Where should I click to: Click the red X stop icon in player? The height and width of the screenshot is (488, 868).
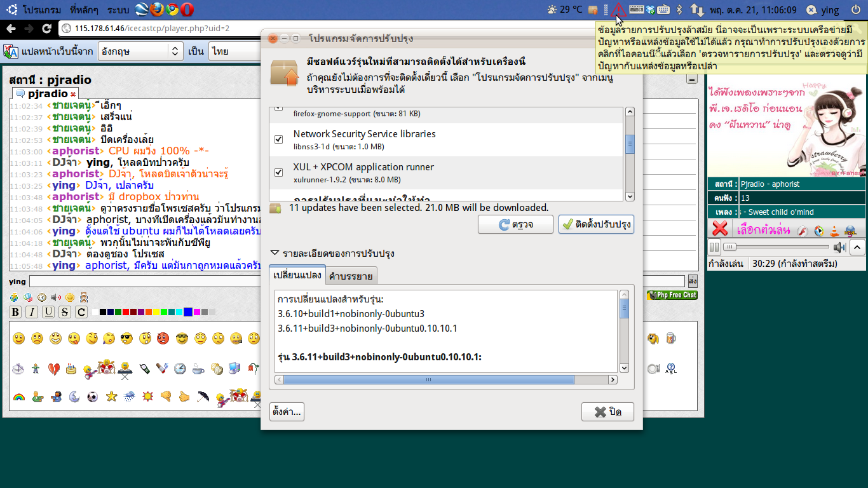[x=720, y=229]
